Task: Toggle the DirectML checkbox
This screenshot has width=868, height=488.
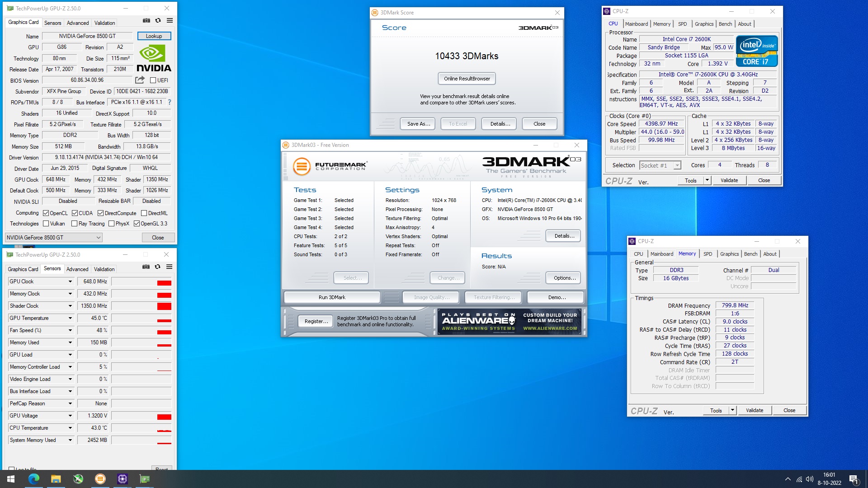Action: coord(144,213)
